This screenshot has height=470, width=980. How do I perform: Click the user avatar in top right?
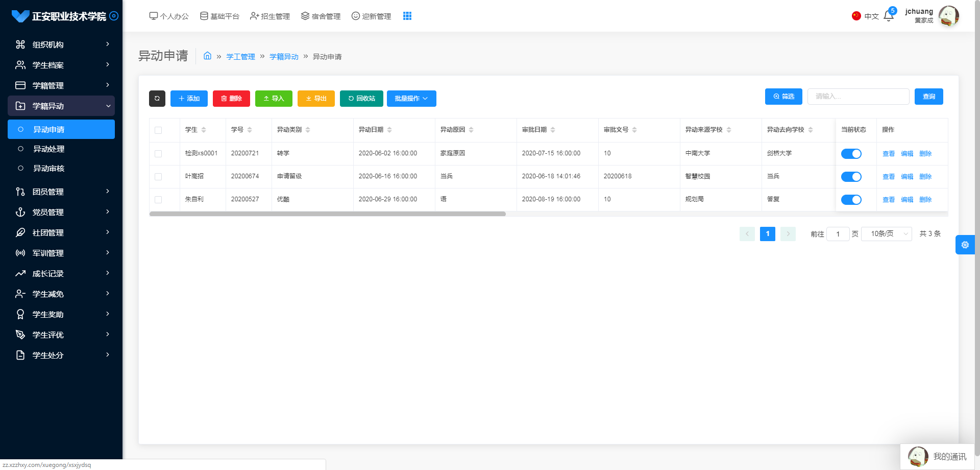[949, 16]
